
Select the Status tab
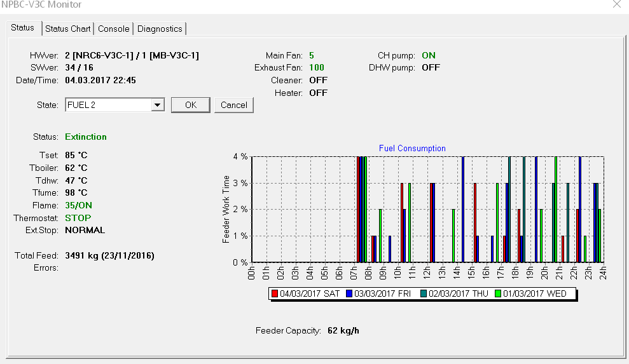pos(22,28)
